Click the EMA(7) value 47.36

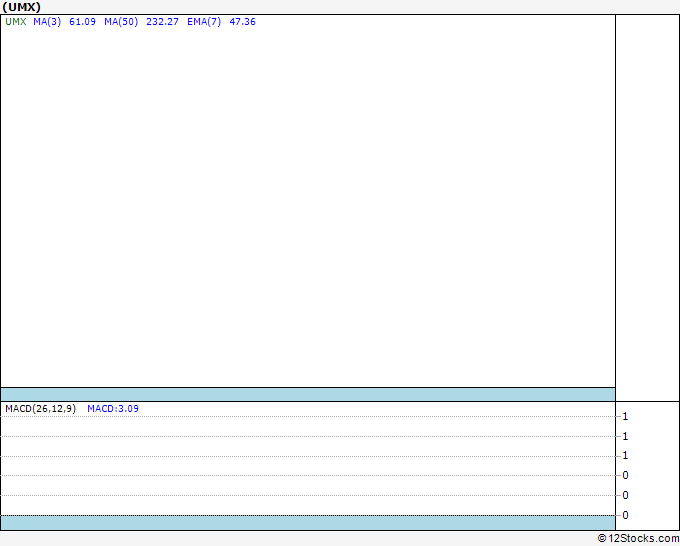tap(242, 22)
